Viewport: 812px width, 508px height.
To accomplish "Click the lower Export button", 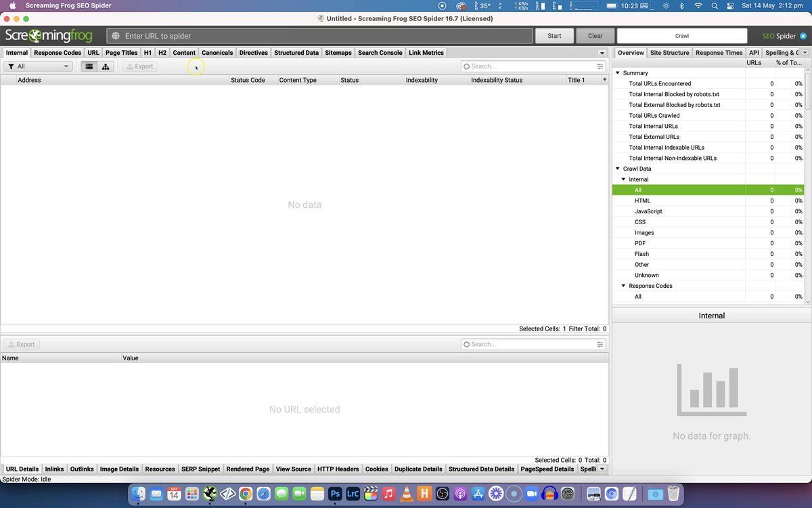I will [x=22, y=344].
